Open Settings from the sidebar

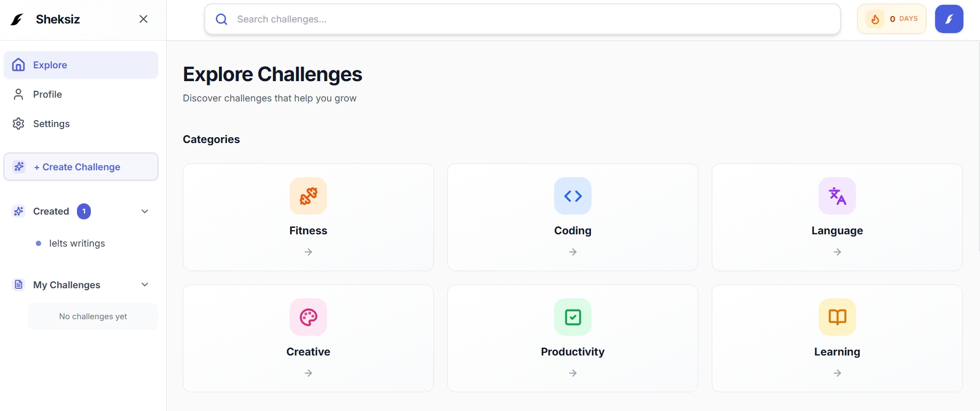pos(51,124)
